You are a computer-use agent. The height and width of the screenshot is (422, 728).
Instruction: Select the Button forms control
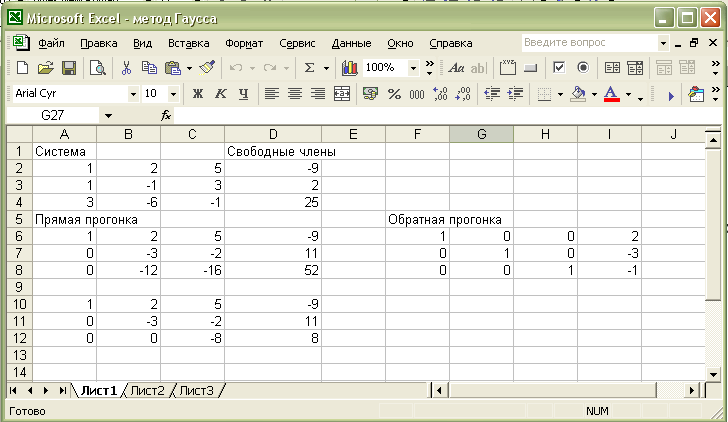(x=530, y=68)
